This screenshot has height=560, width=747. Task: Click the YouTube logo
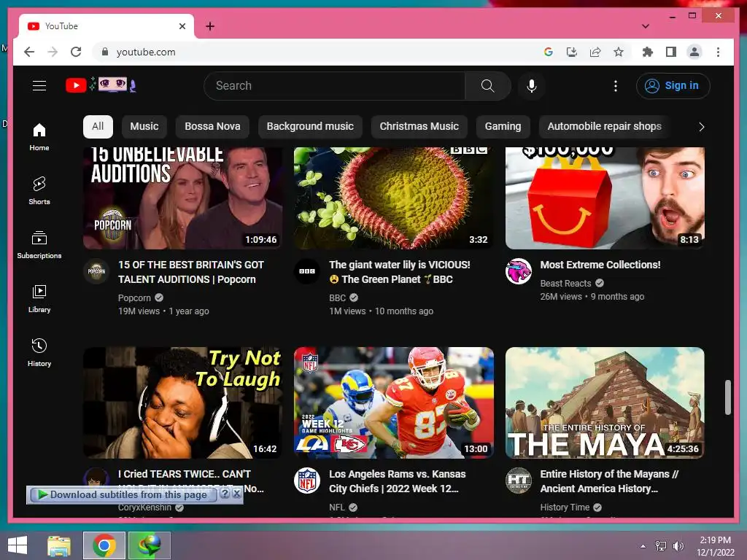coord(101,85)
